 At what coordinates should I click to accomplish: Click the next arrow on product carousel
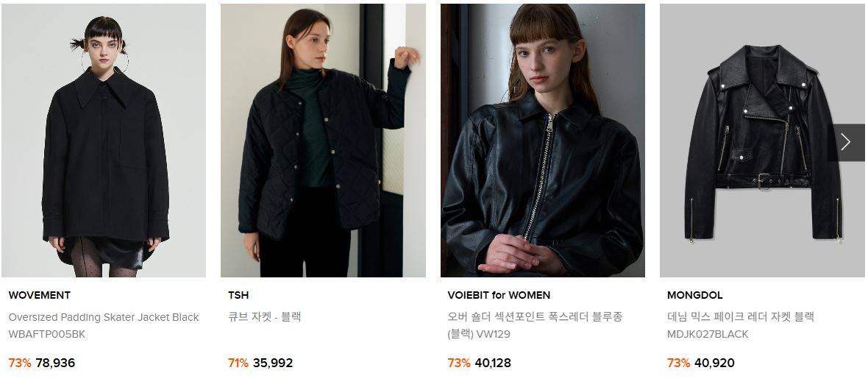point(846,142)
